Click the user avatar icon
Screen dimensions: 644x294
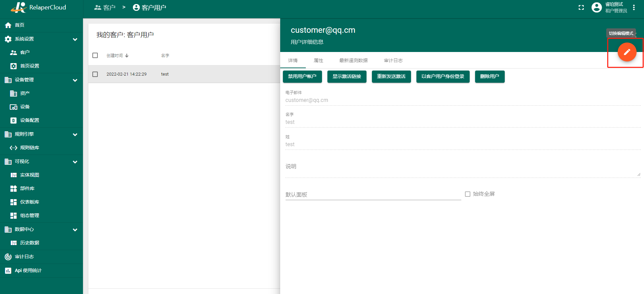click(596, 7)
